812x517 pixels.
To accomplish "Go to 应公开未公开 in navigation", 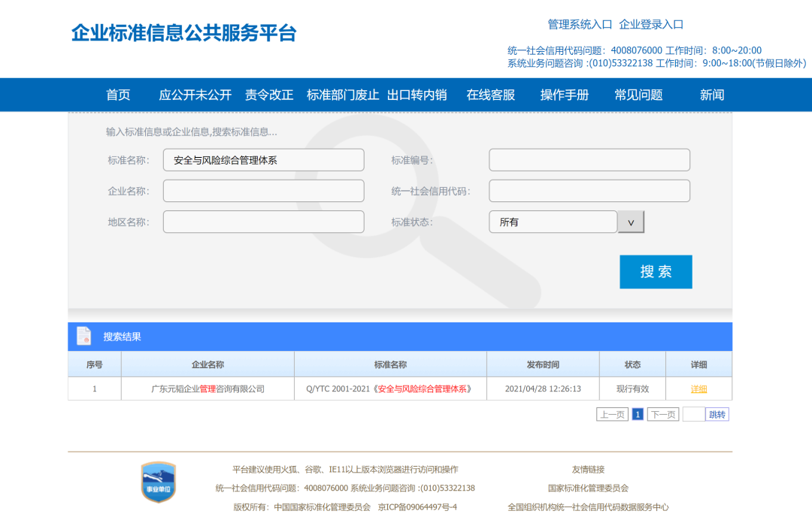I will tap(195, 95).
